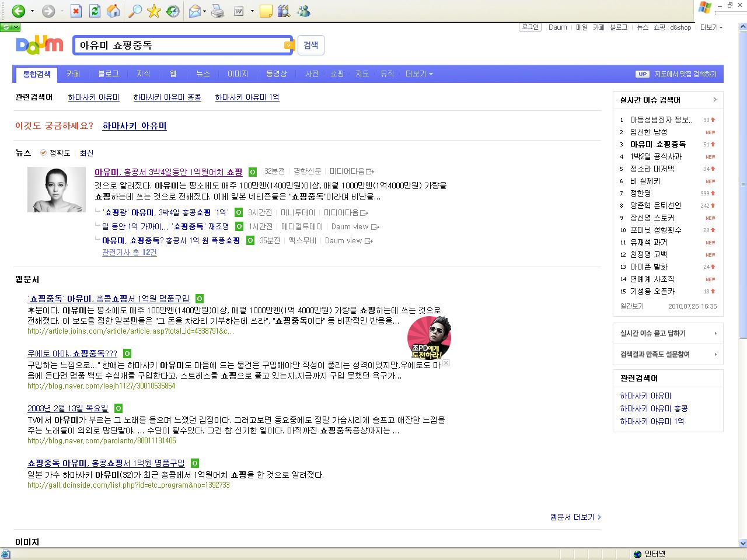This screenshot has width=747, height=560.
Task: Refresh the page with the green arrows icon
Action: pos(95,11)
